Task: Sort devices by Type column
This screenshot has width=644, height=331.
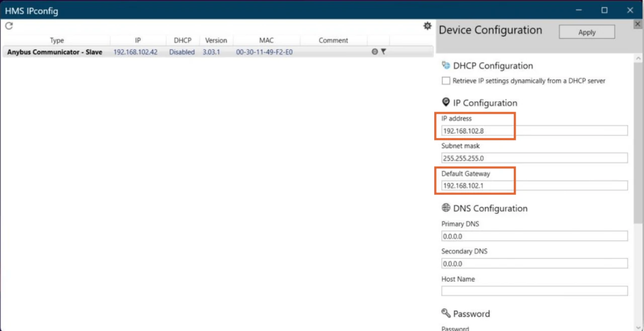Action: pyautogui.click(x=57, y=40)
